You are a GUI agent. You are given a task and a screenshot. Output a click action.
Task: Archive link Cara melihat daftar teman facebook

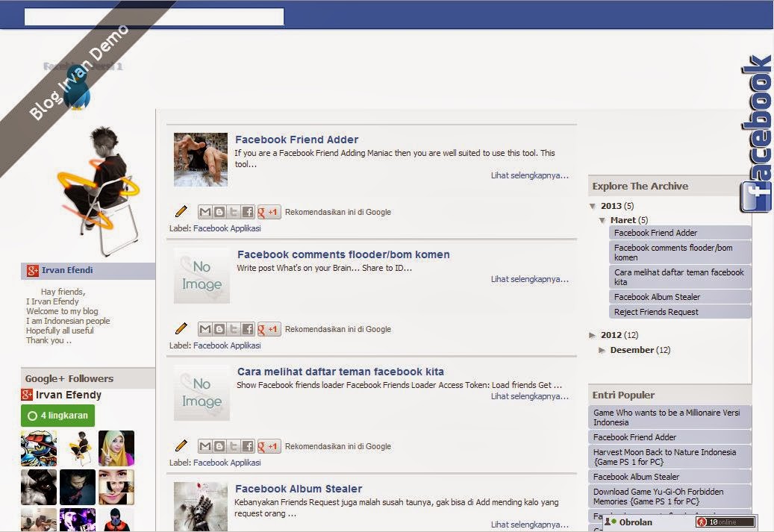point(680,278)
